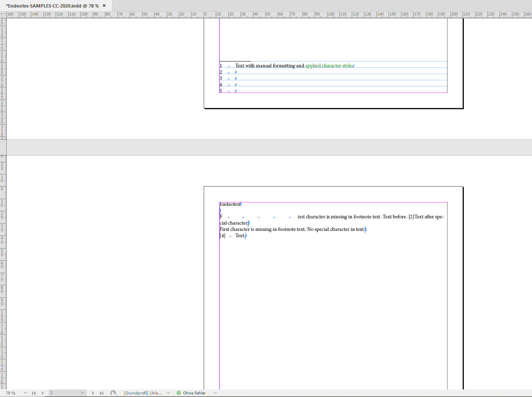Image resolution: width=532 pixels, height=397 pixels.
Task: Click the "Endnoten" heading in the document
Action: (x=230, y=204)
